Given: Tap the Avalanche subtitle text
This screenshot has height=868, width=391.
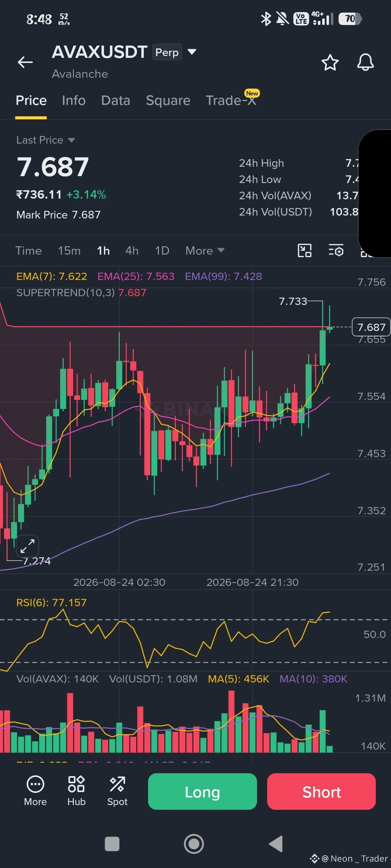Looking at the screenshot, I should 80,74.
